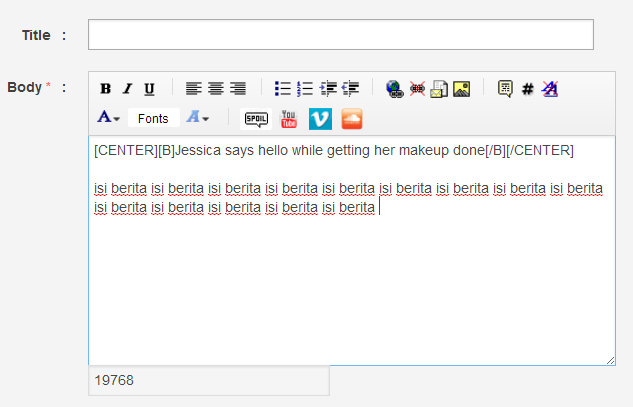Embed a YouTube video
The width and height of the screenshot is (633, 407).
pos(289,120)
